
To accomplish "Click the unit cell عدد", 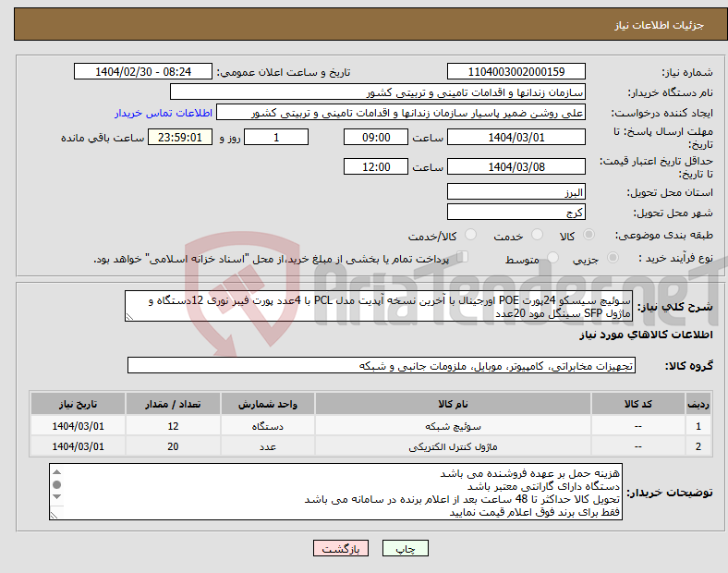I will click(267, 446).
